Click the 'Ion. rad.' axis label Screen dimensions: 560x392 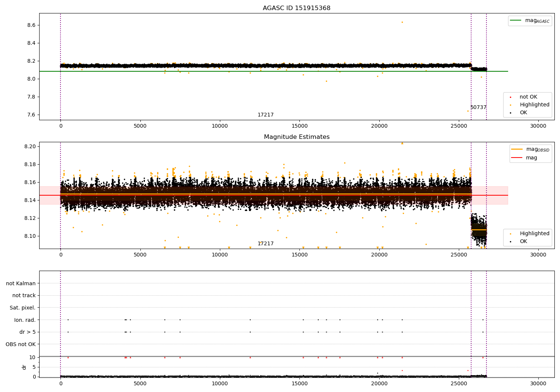25,320
